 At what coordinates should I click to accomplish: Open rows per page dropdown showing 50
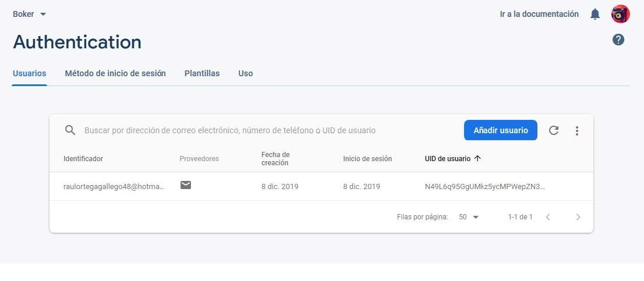tap(469, 217)
